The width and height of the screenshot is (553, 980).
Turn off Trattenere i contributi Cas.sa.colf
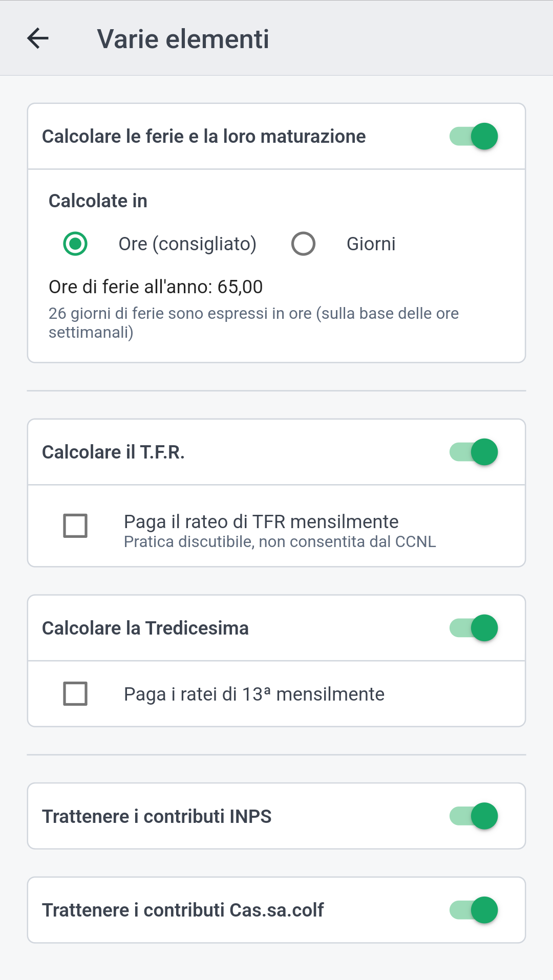click(x=474, y=910)
